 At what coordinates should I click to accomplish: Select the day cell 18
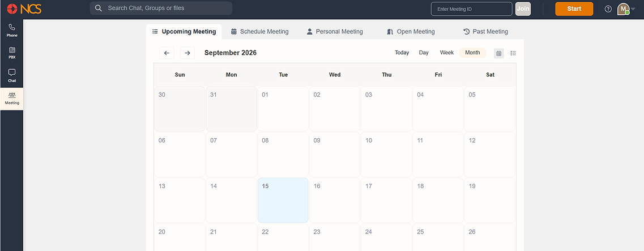click(x=438, y=200)
